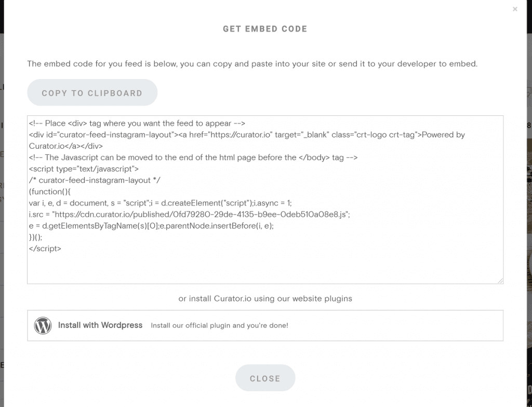Screen dimensions: 532x407
Task: Click the CLOSE button at the bottom
Action: tap(265, 378)
